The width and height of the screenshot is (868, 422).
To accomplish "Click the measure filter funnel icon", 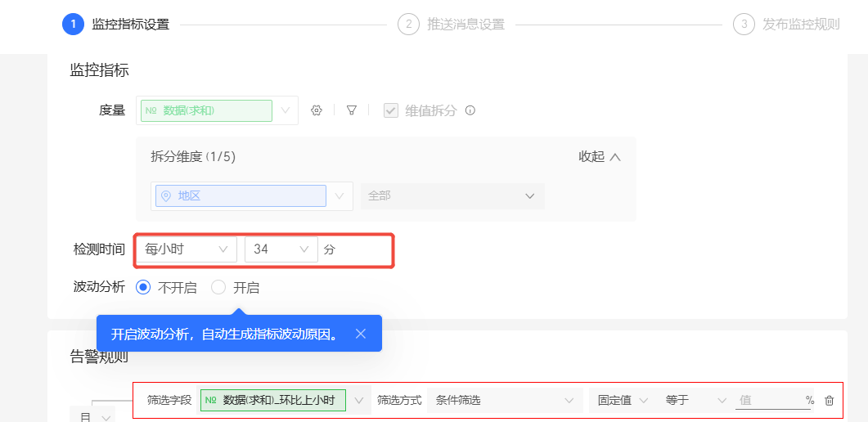I will point(351,110).
